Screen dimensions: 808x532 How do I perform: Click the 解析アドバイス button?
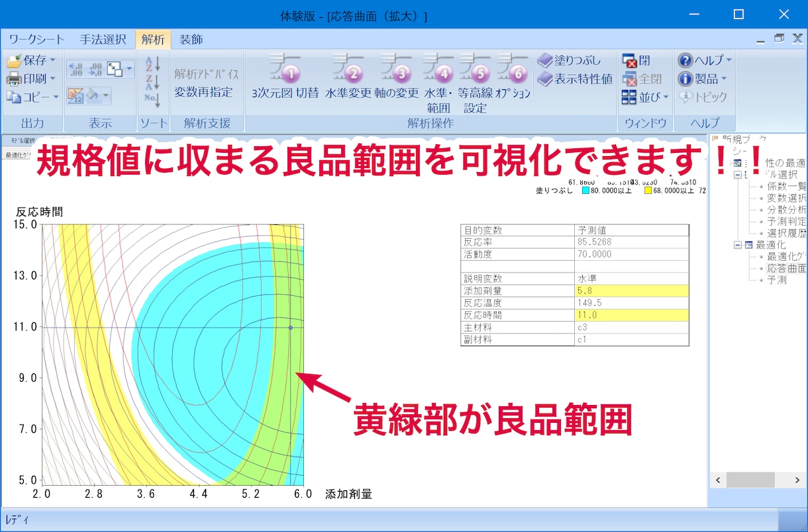(x=206, y=74)
